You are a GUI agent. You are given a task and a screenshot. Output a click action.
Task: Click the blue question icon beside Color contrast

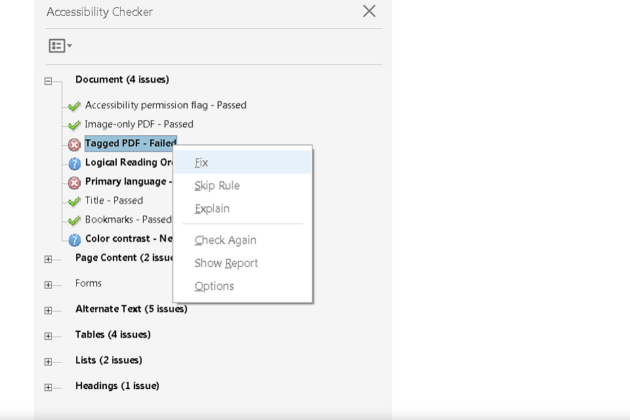point(74,239)
